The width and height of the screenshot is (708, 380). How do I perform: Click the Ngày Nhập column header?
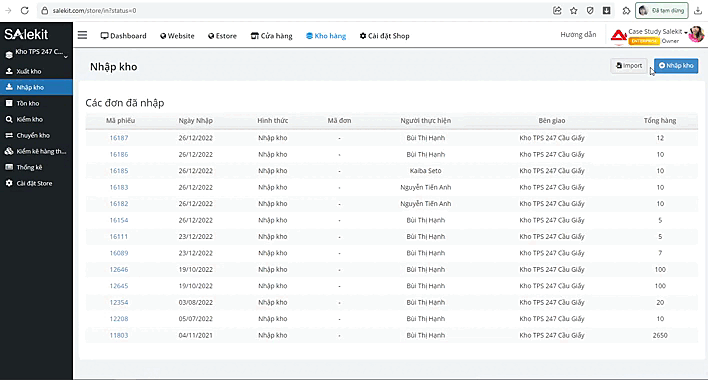tap(196, 120)
